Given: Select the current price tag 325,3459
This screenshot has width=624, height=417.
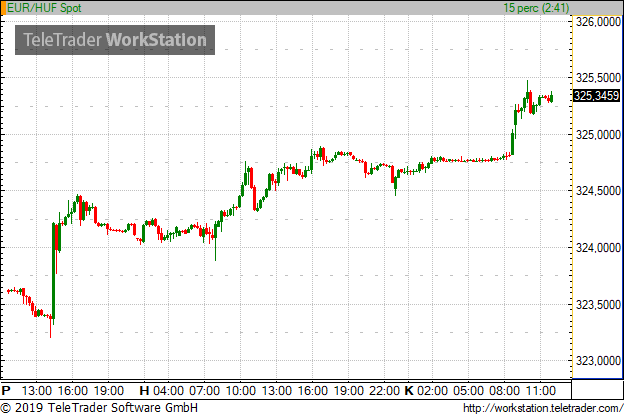Looking at the screenshot, I should tap(597, 95).
